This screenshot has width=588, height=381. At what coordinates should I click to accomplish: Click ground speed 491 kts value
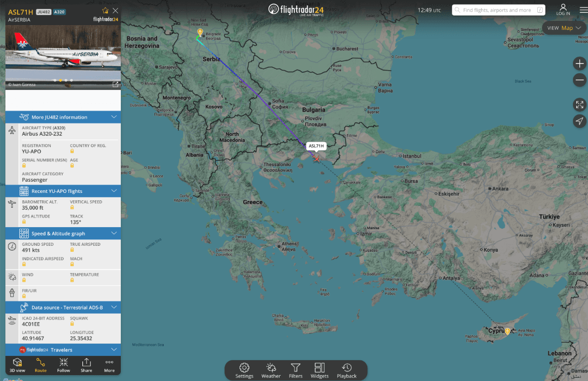click(x=31, y=250)
